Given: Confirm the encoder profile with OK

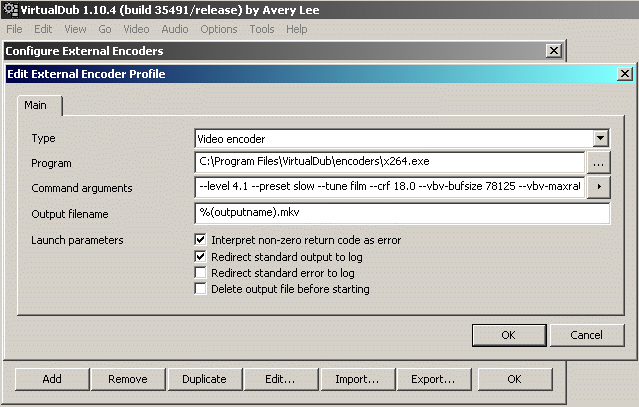Looking at the screenshot, I should (x=509, y=335).
